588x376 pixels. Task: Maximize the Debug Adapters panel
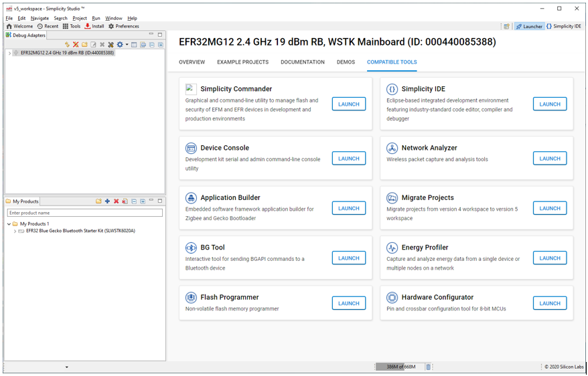click(x=160, y=34)
